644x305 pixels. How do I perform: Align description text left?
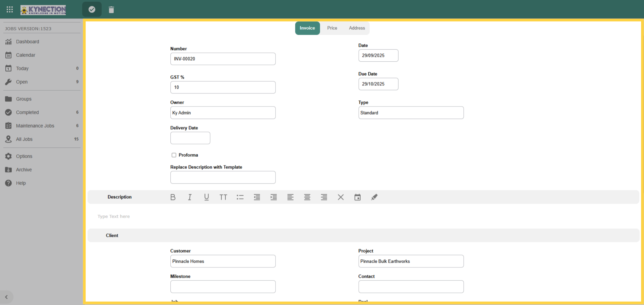pos(290,197)
